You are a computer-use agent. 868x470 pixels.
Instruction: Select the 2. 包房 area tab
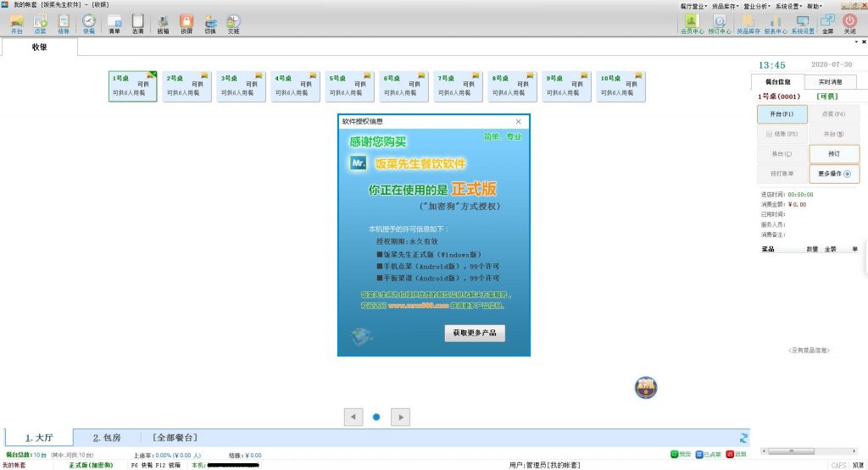107,437
